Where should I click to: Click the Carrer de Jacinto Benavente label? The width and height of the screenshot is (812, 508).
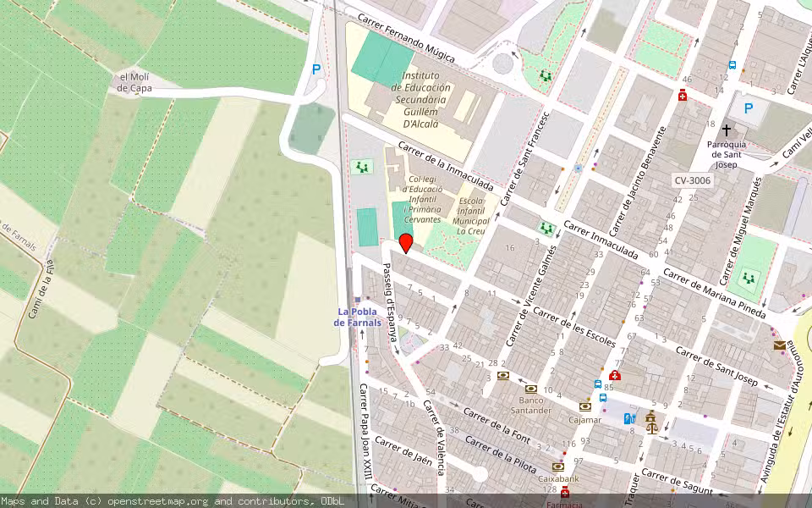point(636,182)
